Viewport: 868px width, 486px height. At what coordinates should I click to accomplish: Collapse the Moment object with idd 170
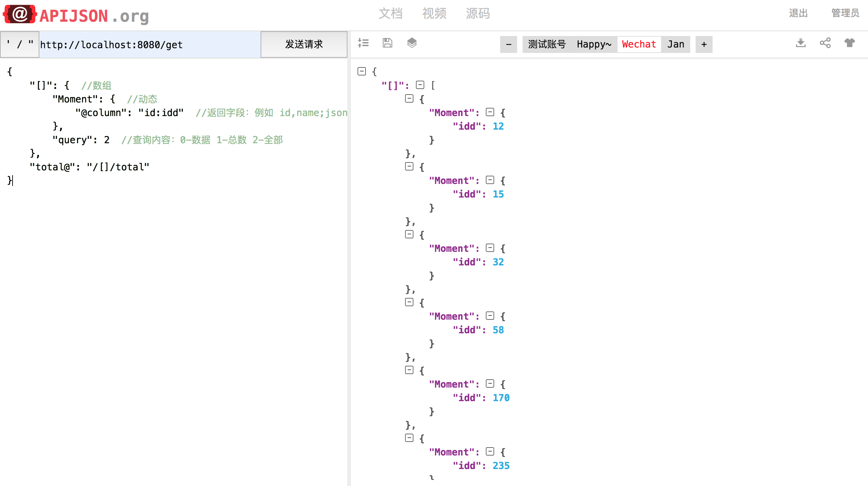tap(490, 384)
